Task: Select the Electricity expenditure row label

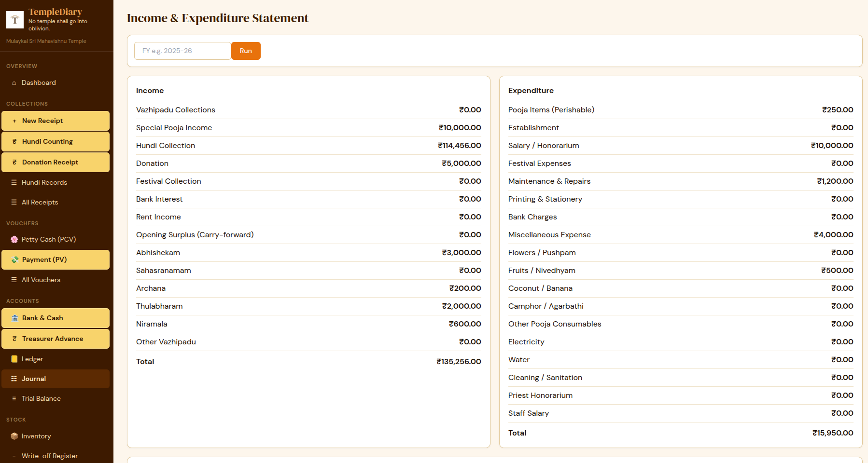Action: click(526, 342)
